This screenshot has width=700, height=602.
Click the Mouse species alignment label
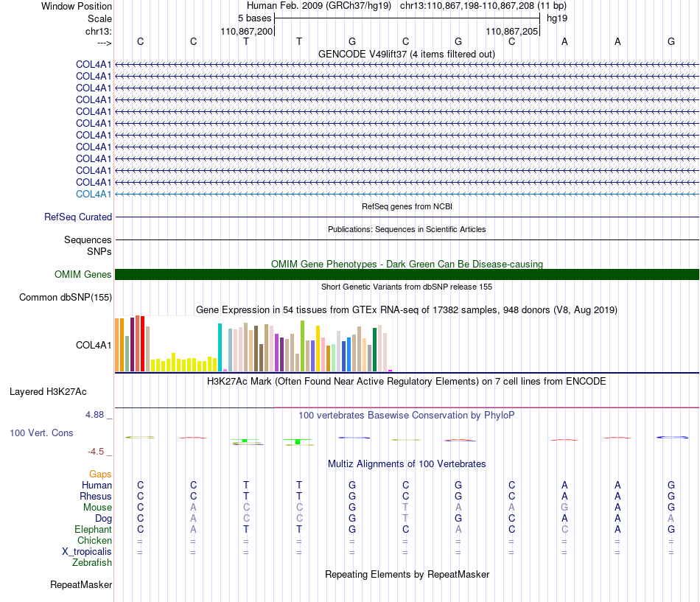coord(97,508)
